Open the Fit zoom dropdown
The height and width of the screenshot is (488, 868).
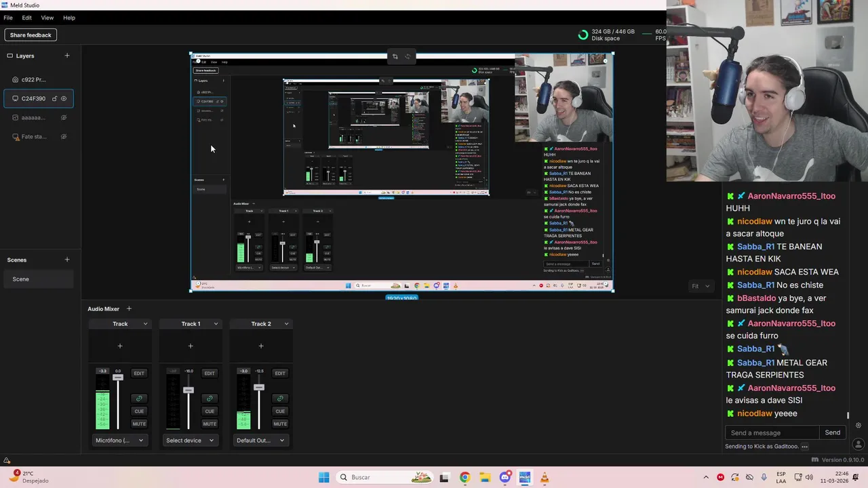(701, 286)
